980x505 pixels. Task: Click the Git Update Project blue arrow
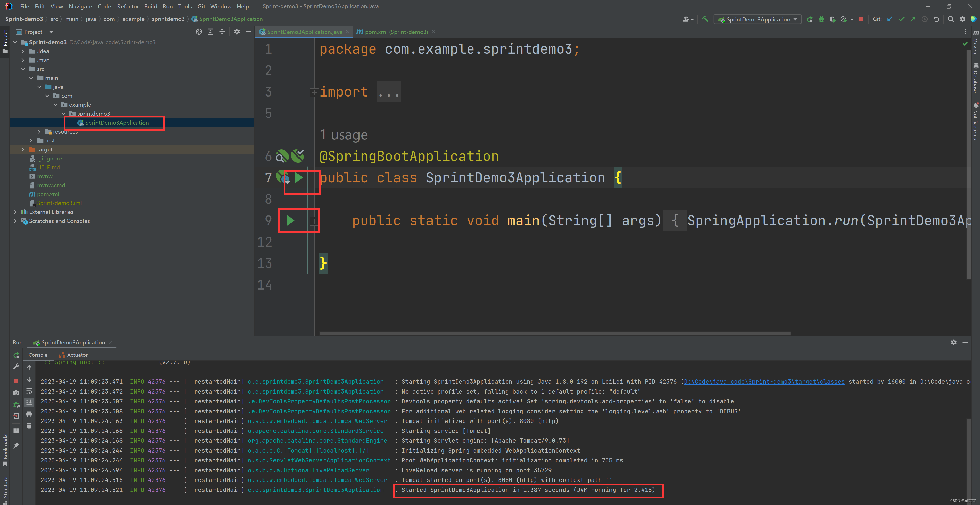(x=889, y=19)
